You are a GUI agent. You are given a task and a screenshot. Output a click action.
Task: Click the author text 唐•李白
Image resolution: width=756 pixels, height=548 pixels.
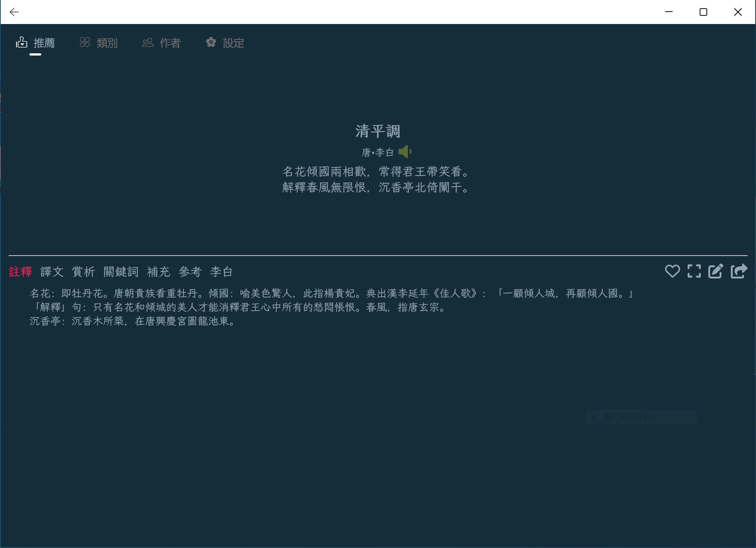377,152
